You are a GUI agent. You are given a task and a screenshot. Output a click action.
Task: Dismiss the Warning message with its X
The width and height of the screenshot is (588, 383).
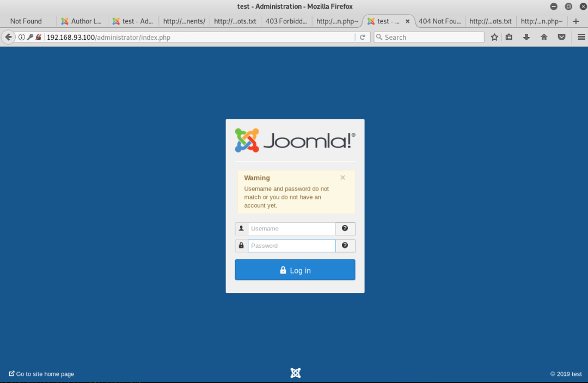point(342,178)
